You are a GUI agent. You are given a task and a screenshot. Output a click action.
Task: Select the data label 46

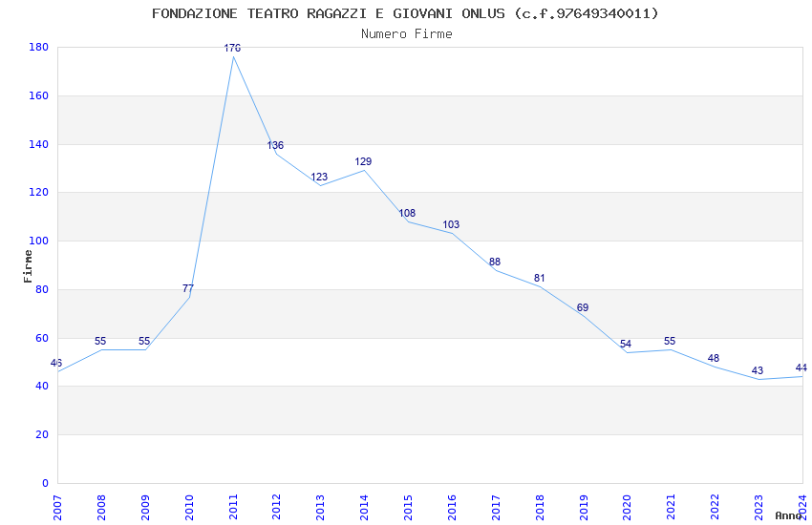[x=56, y=363]
